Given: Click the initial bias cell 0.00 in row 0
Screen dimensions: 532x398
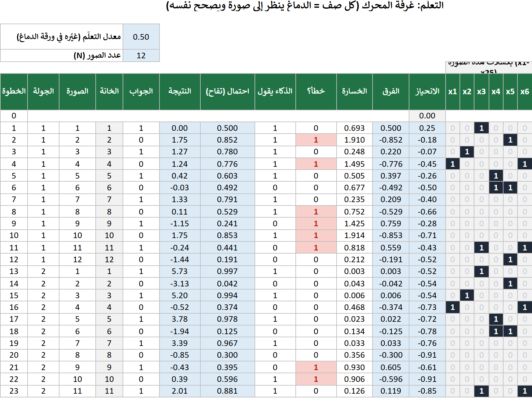Looking at the screenshot, I should [427, 116].
